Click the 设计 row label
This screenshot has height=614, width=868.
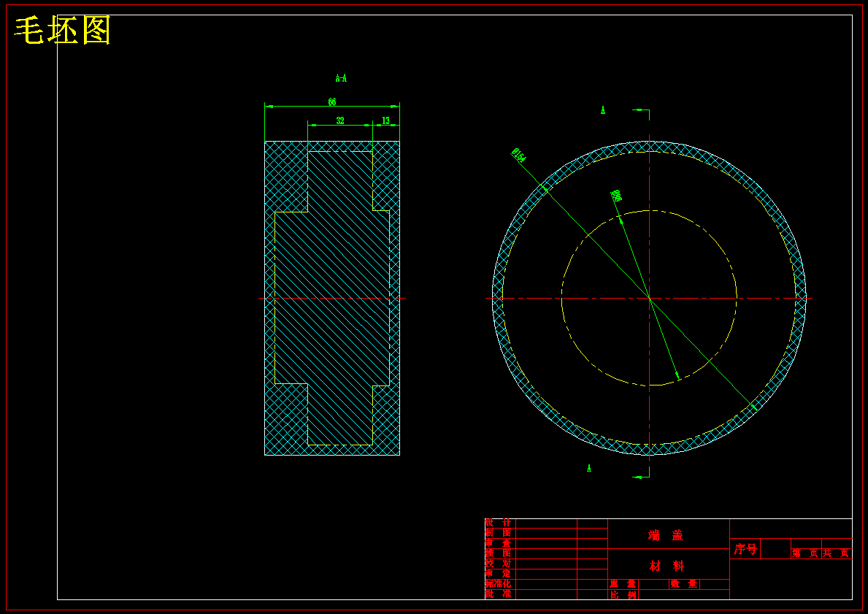498,523
